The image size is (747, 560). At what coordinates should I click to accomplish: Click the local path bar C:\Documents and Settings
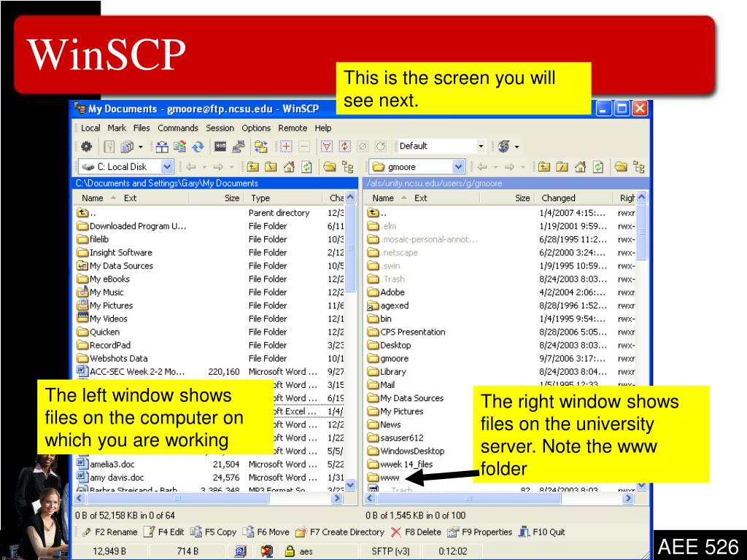pyautogui.click(x=215, y=183)
